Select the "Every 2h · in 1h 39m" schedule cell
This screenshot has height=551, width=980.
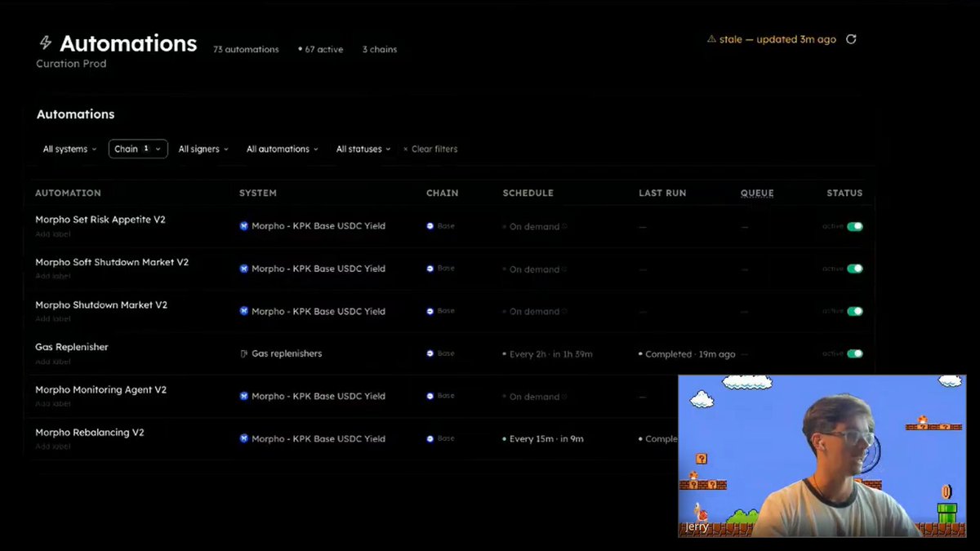click(x=547, y=354)
